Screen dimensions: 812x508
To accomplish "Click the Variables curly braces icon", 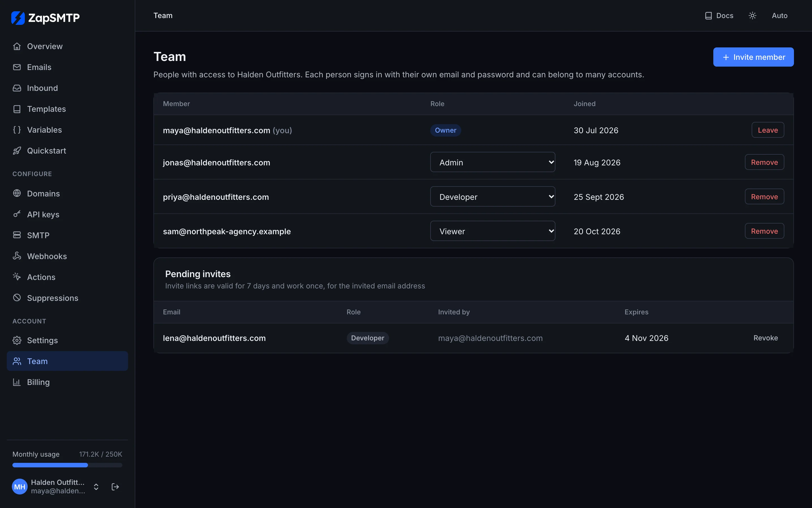I will click(17, 130).
